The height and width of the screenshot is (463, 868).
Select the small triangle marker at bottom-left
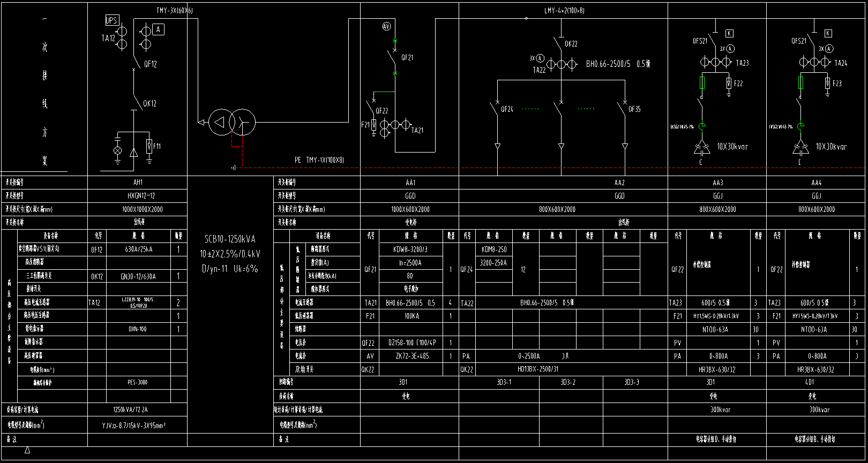tap(27, 450)
